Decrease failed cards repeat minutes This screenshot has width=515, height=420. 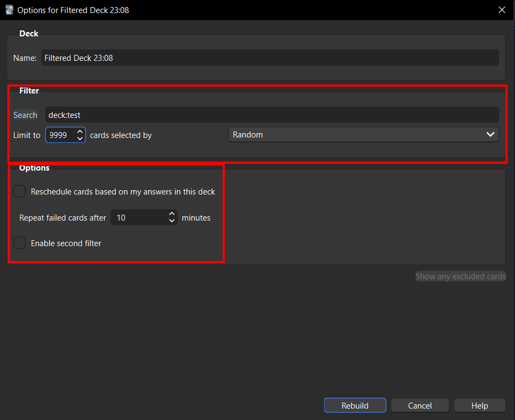172,221
